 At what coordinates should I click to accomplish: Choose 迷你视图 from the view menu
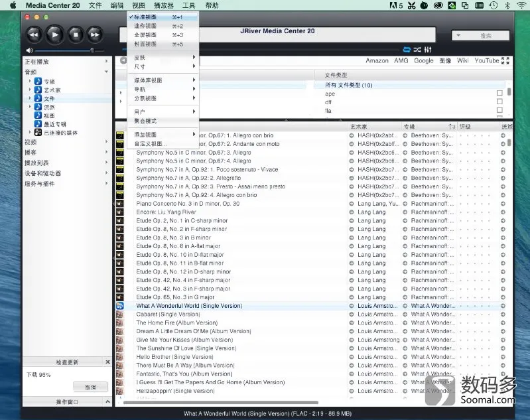pyautogui.click(x=163, y=26)
